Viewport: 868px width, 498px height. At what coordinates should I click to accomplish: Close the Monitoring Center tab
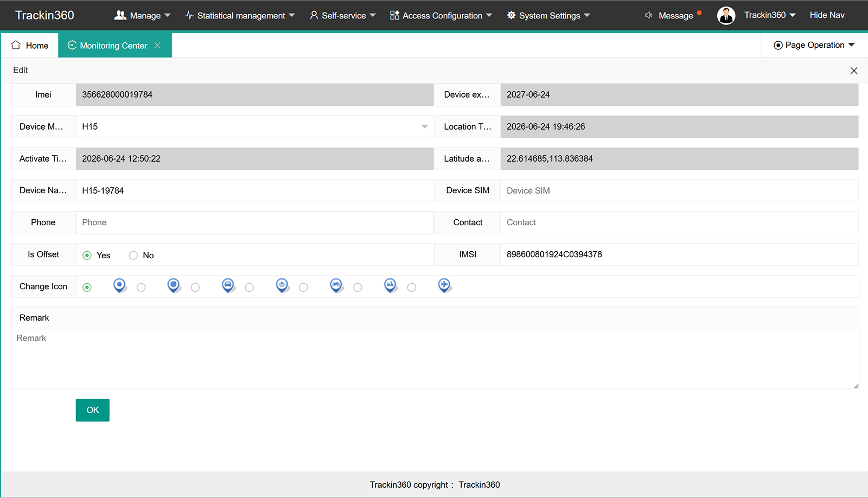coord(157,45)
